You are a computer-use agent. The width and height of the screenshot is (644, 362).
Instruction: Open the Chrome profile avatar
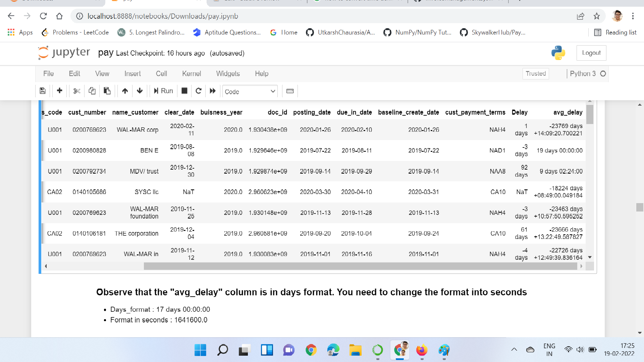[x=617, y=16]
